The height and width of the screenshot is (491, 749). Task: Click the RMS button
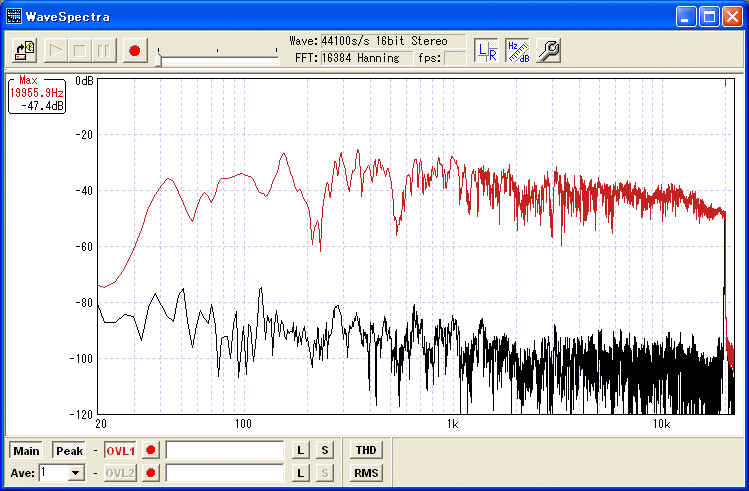[x=365, y=473]
